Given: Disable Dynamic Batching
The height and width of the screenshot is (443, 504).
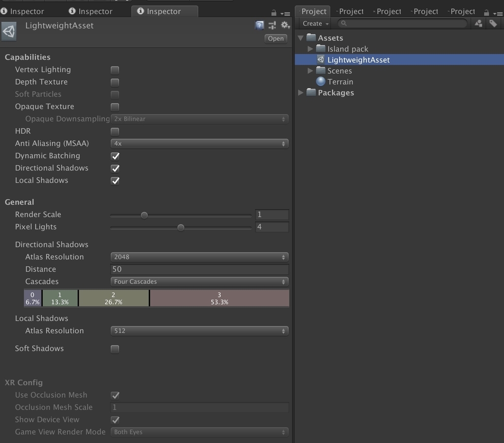Looking at the screenshot, I should pos(115,156).
